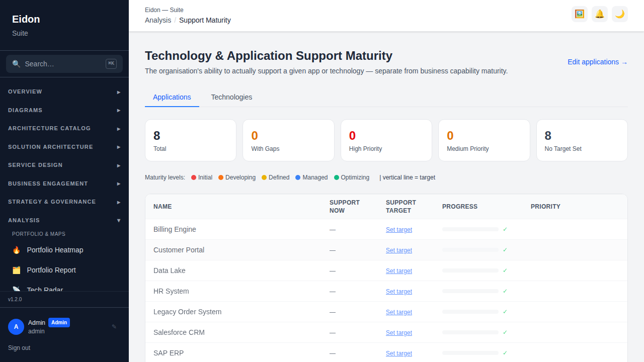
Task: Click the Name column header
Action: coord(163,207)
